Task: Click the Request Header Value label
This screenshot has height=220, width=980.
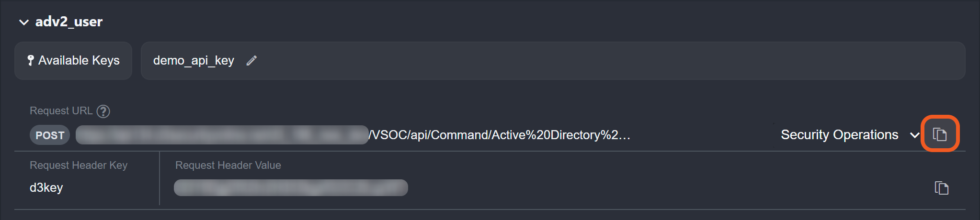Action: (x=228, y=165)
